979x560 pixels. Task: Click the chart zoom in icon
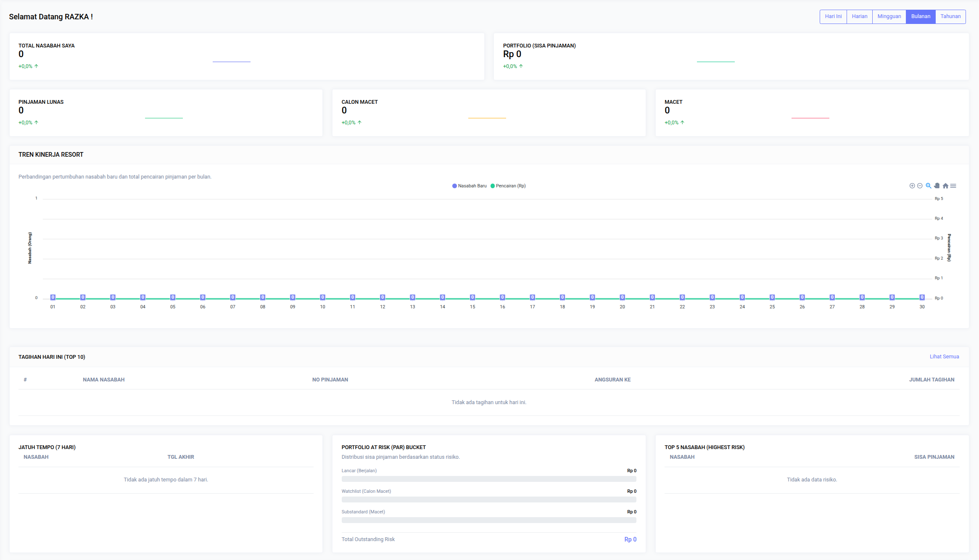(912, 186)
